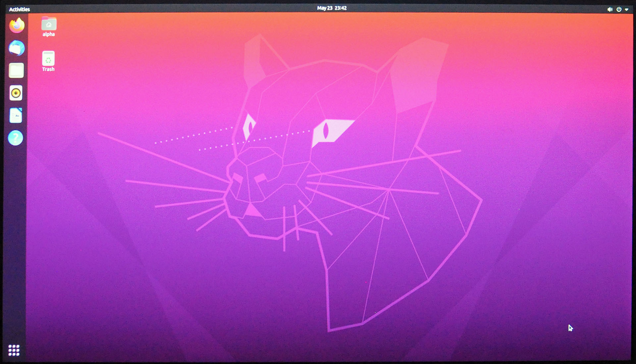Open the clock calendar May 23 23:42
This screenshot has width=636, height=364.
click(332, 8)
